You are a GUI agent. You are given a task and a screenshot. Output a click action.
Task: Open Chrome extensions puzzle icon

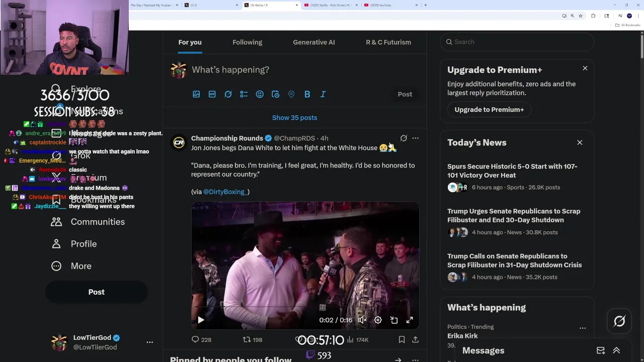593,16
